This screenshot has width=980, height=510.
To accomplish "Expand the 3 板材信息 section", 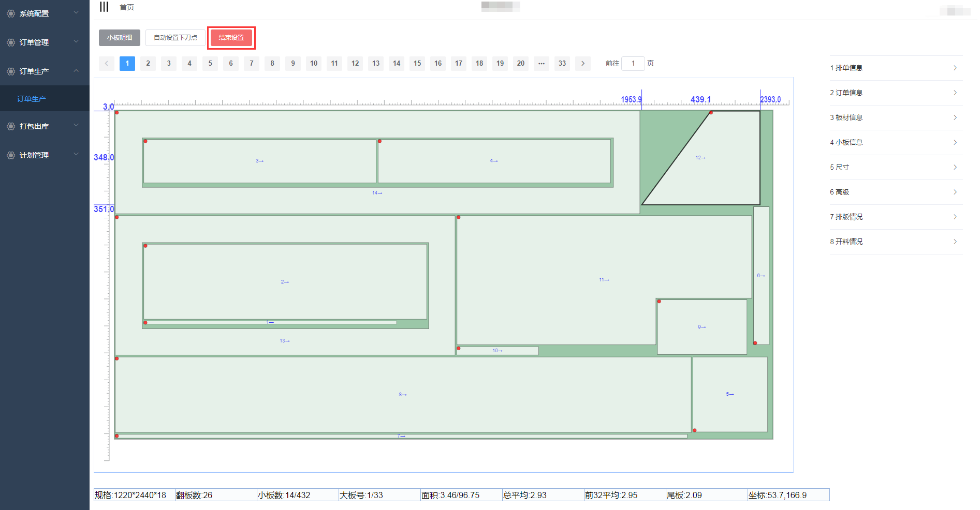I will 896,117.
